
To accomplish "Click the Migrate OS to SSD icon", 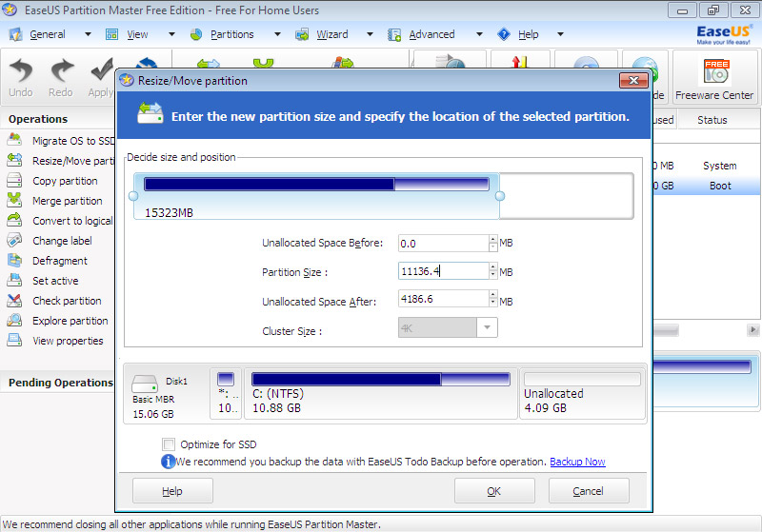I will point(14,141).
